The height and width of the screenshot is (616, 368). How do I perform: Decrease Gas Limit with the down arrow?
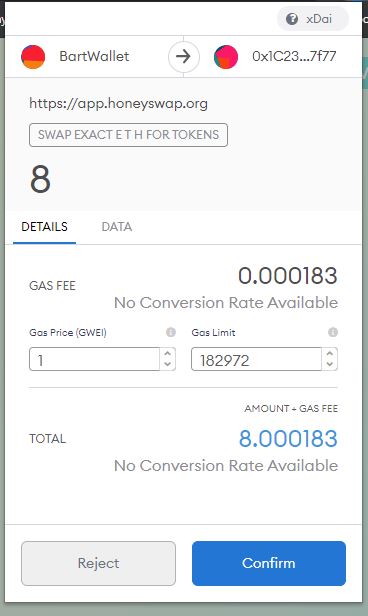pyautogui.click(x=330, y=364)
